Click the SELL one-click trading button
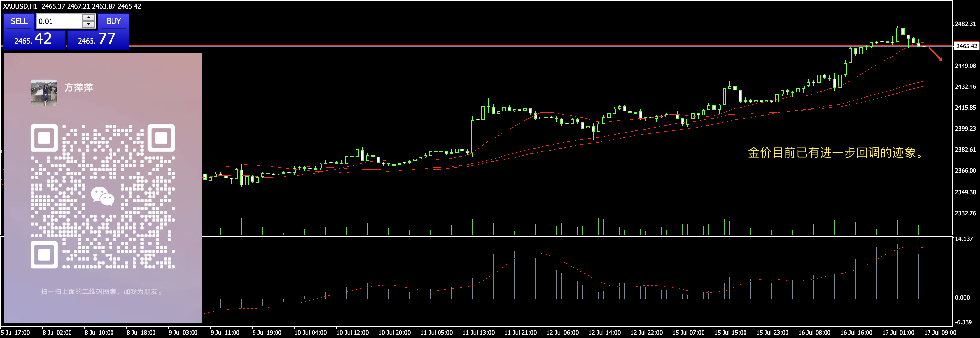 [19, 21]
